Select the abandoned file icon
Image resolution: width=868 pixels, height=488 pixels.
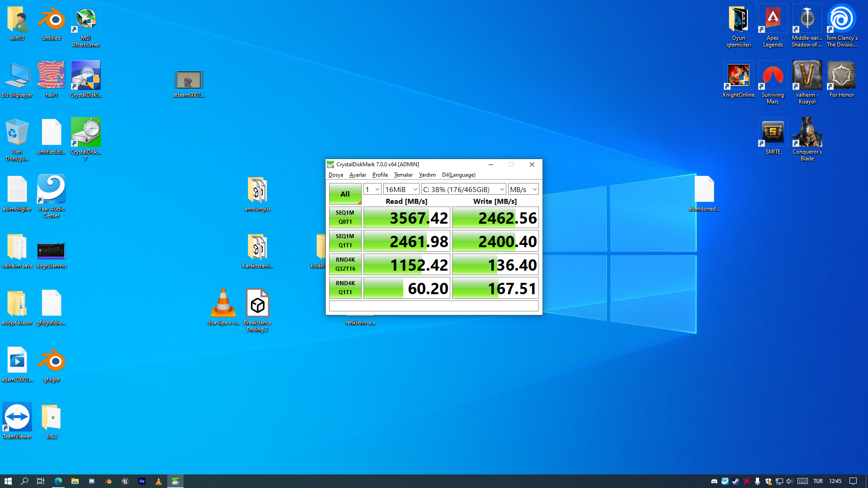pyautogui.click(x=704, y=193)
